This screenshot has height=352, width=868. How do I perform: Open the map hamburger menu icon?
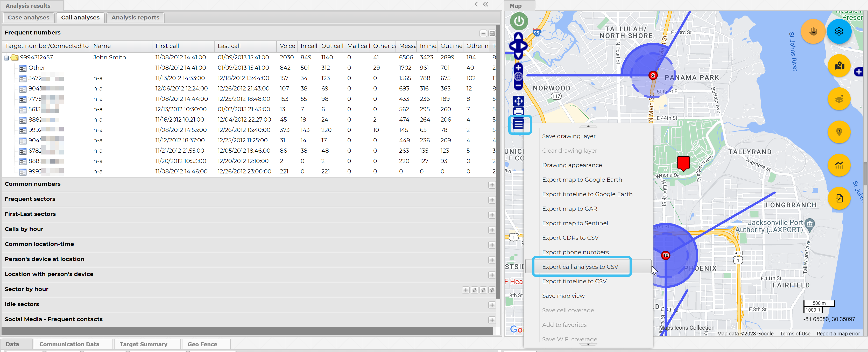tap(519, 124)
